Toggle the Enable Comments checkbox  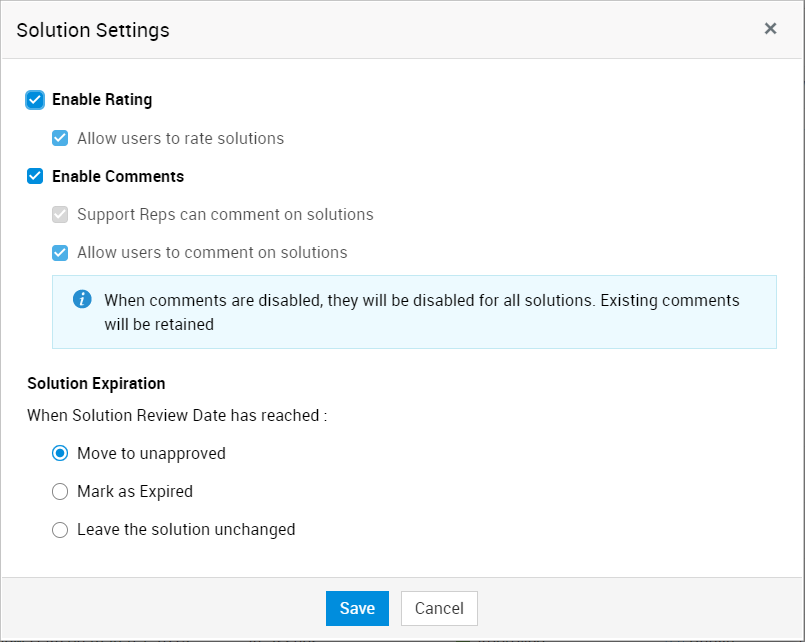tap(35, 176)
